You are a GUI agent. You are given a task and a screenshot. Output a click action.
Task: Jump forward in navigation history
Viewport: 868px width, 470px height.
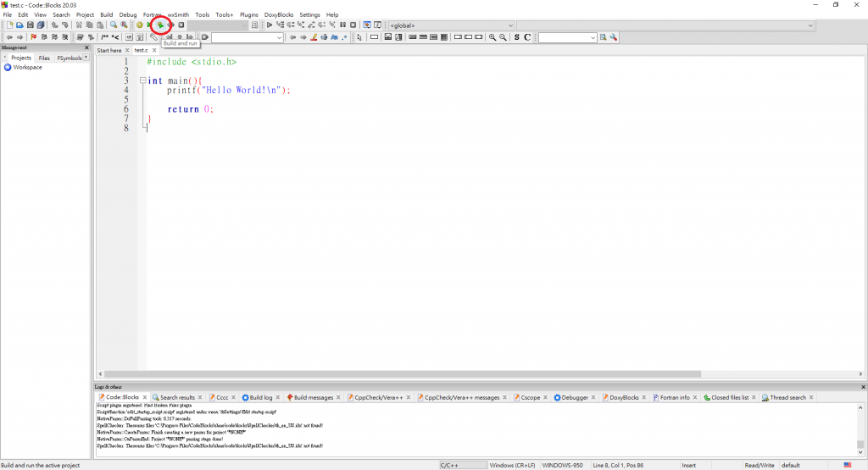[x=20, y=37]
